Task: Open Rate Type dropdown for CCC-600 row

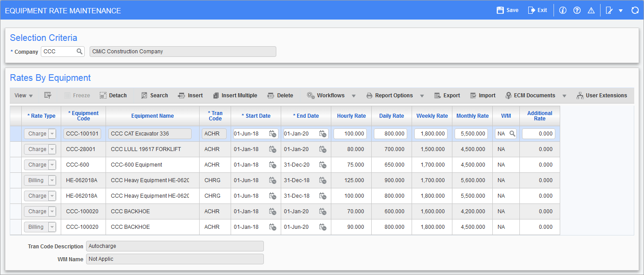Action: (52, 165)
